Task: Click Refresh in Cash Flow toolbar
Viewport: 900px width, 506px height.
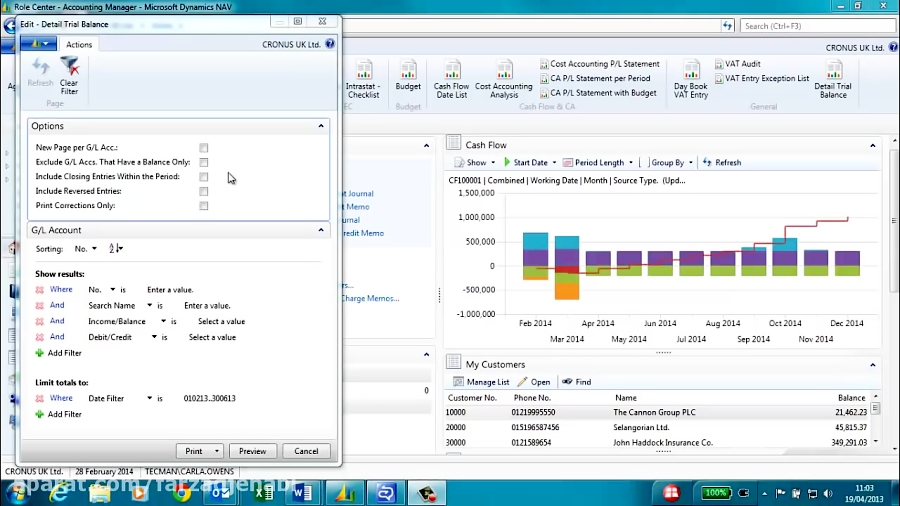Action: pyautogui.click(x=721, y=162)
